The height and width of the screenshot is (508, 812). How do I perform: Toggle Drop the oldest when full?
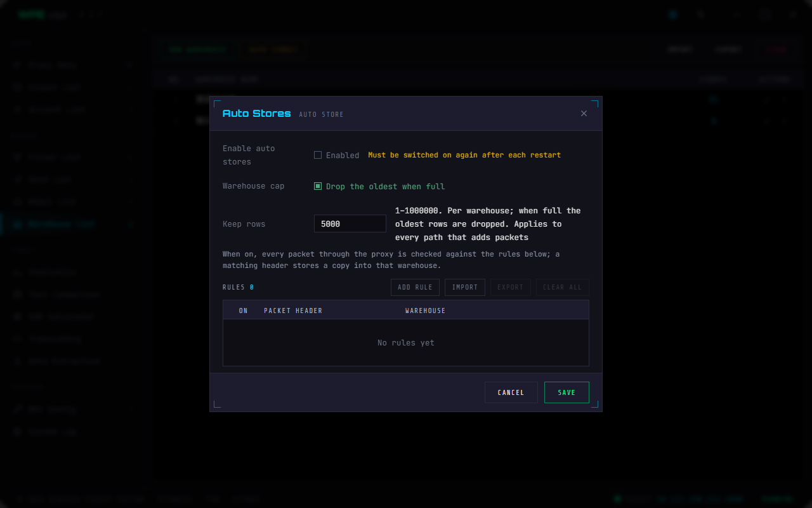pos(318,186)
